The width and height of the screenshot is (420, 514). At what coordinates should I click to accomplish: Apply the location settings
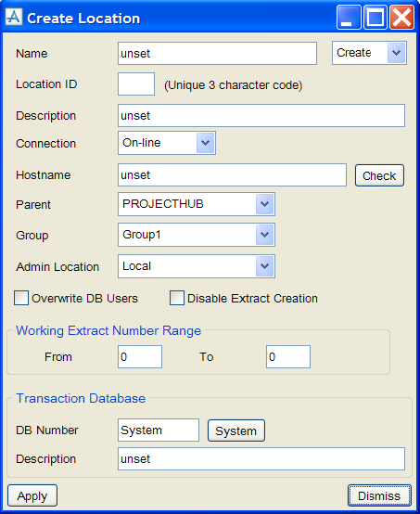(32, 495)
